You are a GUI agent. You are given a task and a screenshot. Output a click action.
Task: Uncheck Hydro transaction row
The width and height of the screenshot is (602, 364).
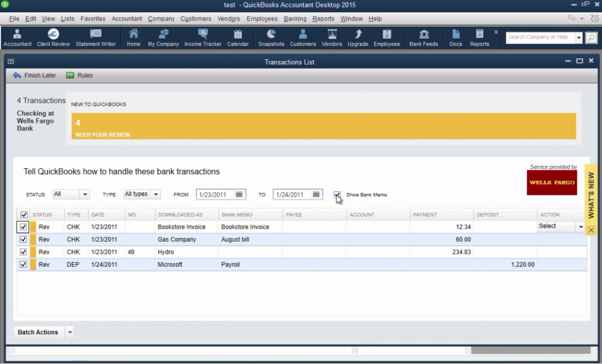(23, 252)
